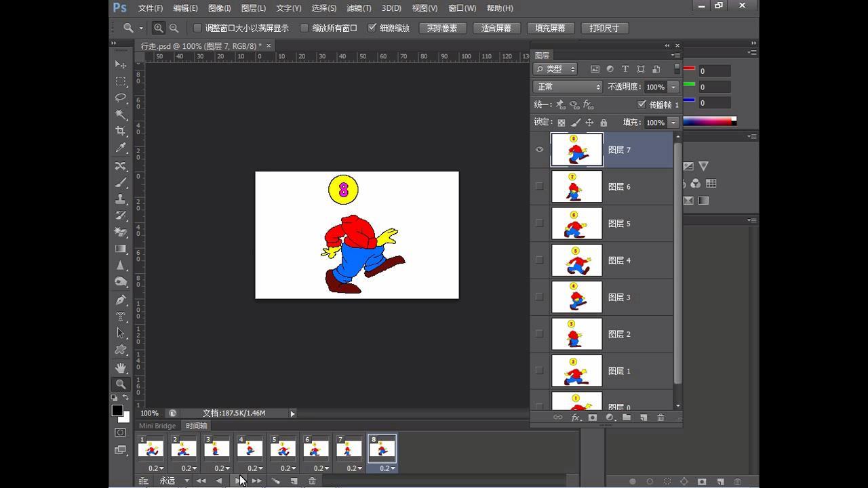Switch to 时间轴 tab
This screenshot has height=488, width=868.
point(196,426)
